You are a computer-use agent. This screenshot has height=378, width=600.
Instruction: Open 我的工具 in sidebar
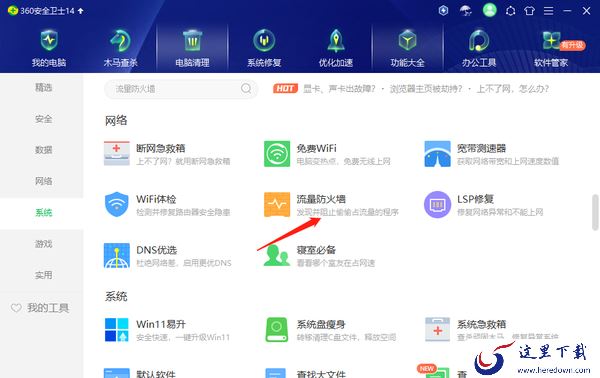[40, 308]
